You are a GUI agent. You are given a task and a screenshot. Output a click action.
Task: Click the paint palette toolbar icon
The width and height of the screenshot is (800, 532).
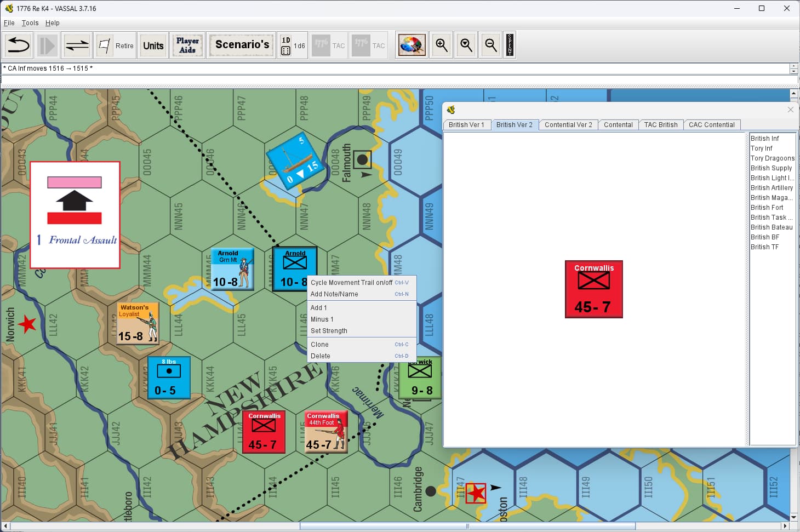click(412, 45)
